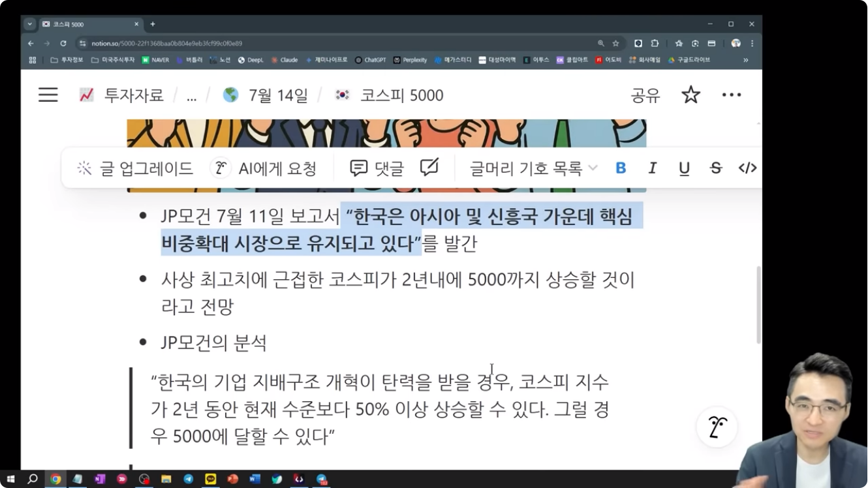The image size is (868, 488).
Task: Click the 공유 share button
Action: [x=645, y=96]
